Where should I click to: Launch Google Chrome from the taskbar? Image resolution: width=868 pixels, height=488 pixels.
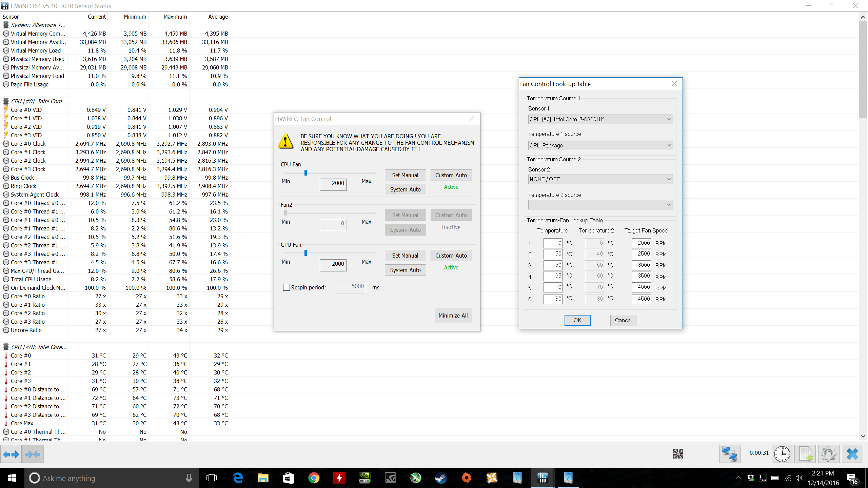[x=314, y=478]
